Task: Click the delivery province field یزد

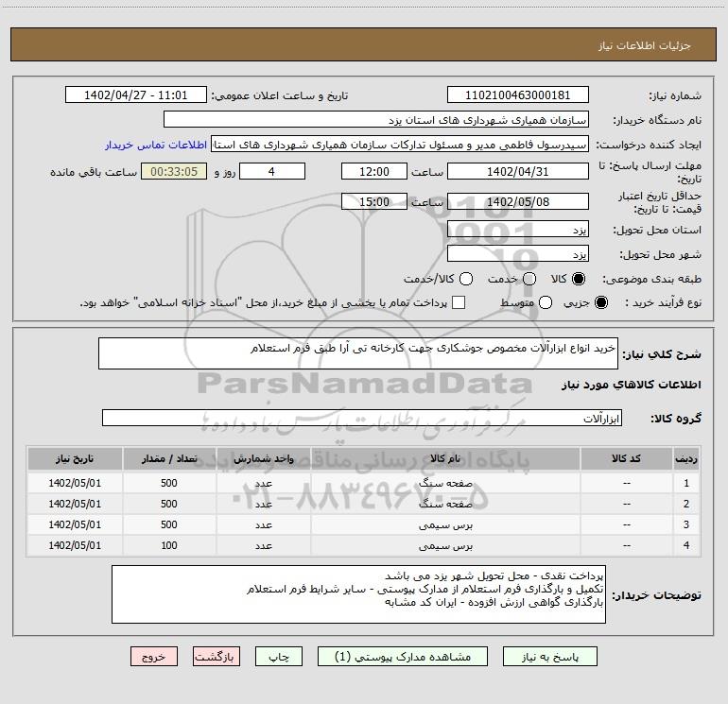Action: pyautogui.click(x=518, y=230)
